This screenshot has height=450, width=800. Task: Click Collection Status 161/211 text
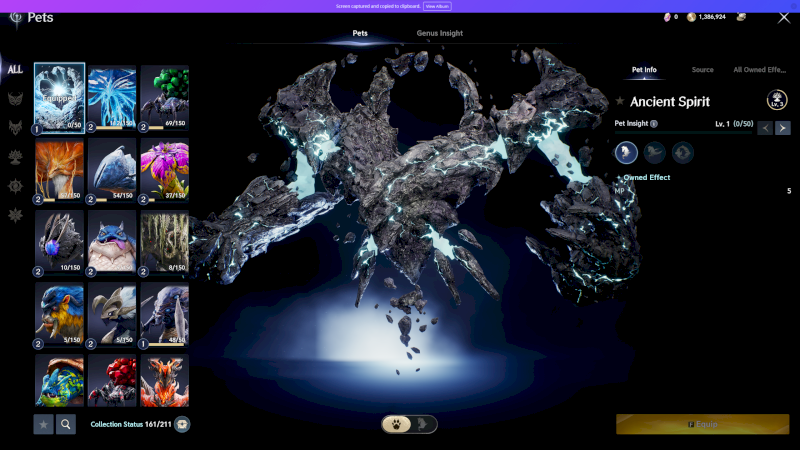click(x=131, y=424)
